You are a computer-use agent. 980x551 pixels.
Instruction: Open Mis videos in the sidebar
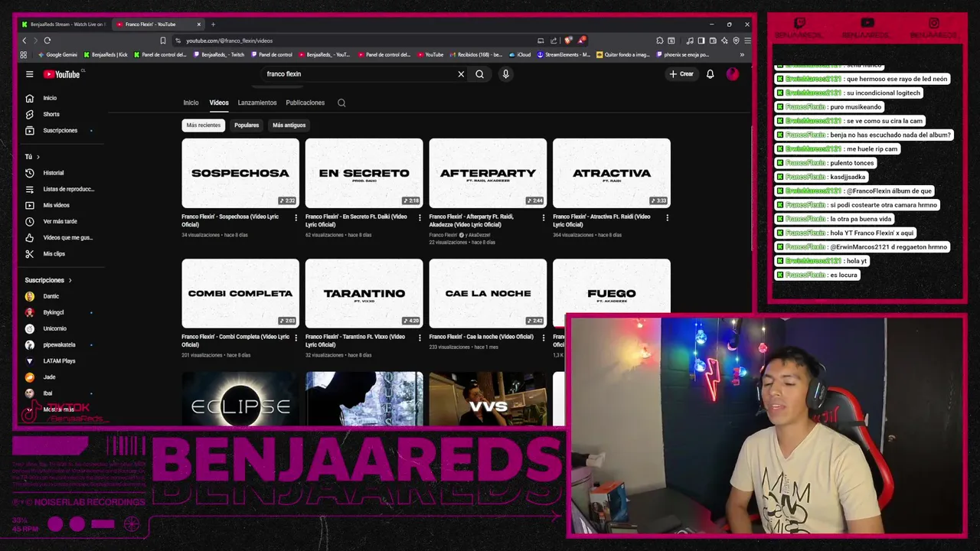(57, 205)
